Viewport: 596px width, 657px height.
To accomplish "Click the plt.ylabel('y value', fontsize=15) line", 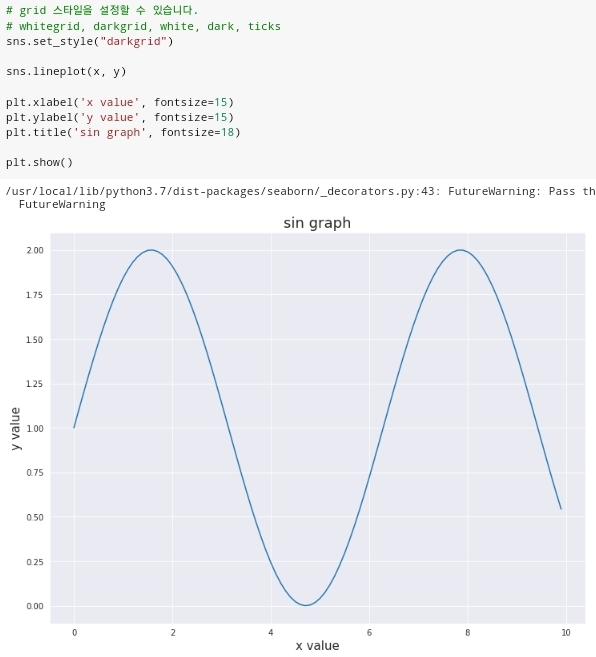I will click(119, 117).
